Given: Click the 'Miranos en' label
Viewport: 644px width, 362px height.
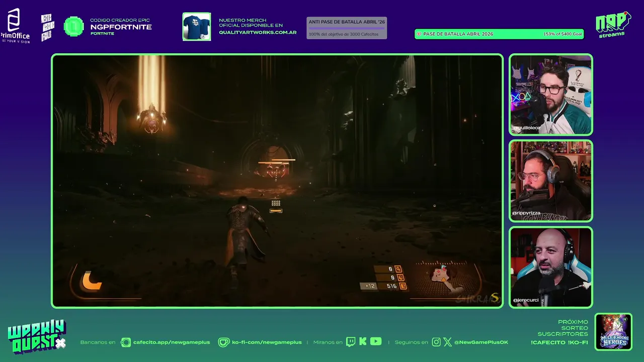Looking at the screenshot, I should point(328,342).
